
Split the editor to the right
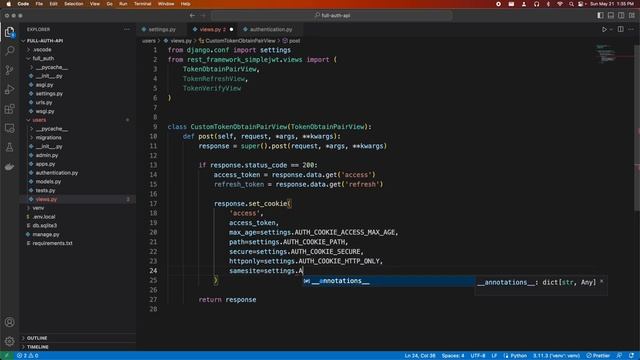point(620,29)
